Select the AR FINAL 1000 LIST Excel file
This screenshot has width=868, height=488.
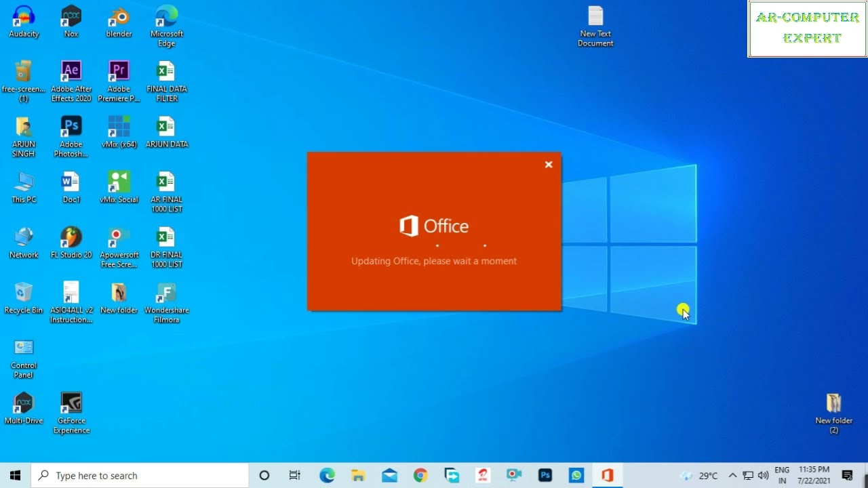tap(166, 192)
